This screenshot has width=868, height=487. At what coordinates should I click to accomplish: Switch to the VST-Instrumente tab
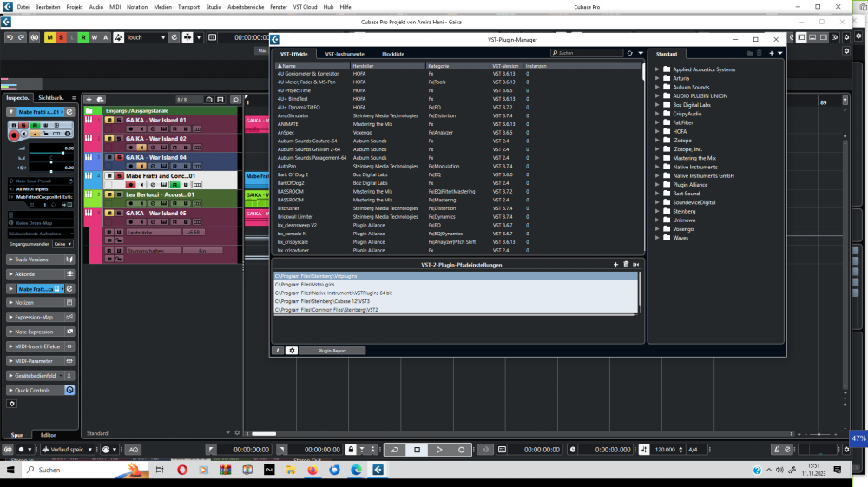(x=345, y=54)
